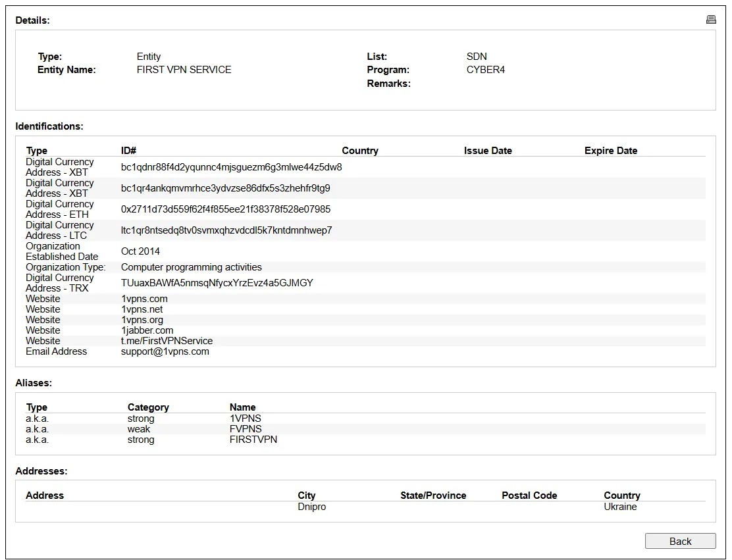
Task: Click the printer icon in the Details header
Action: click(710, 20)
